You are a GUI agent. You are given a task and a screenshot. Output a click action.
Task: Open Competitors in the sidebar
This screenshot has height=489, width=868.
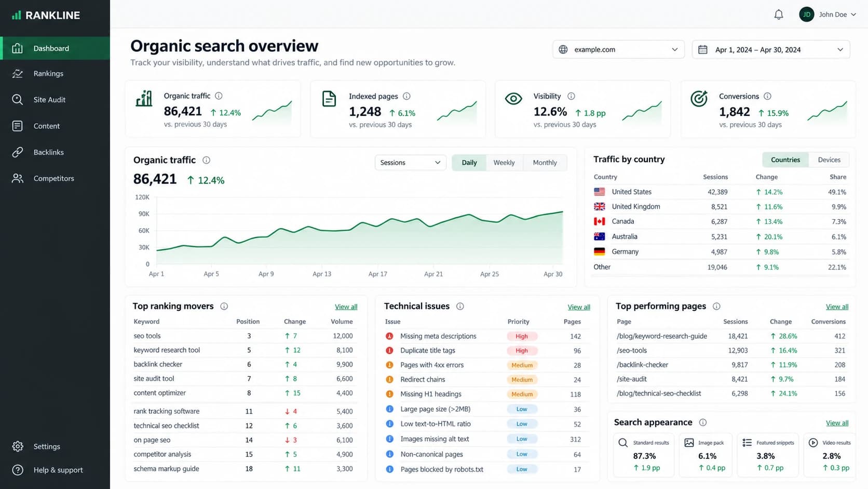click(x=55, y=178)
